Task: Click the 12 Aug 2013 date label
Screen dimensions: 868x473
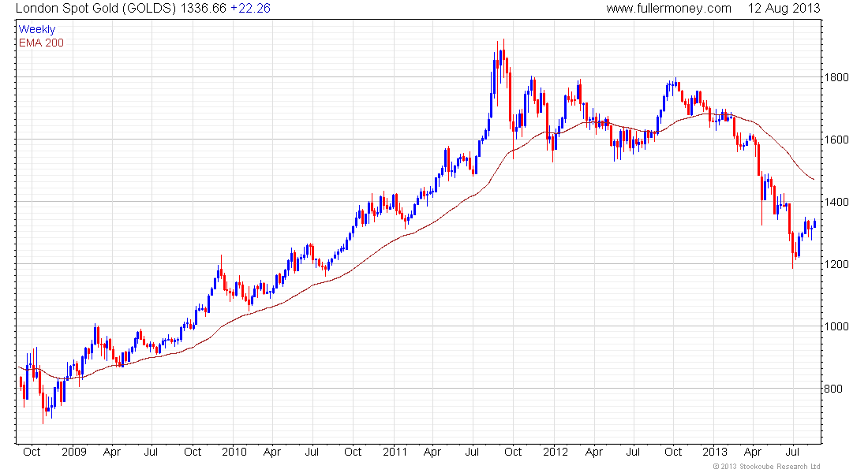Action: [x=784, y=9]
